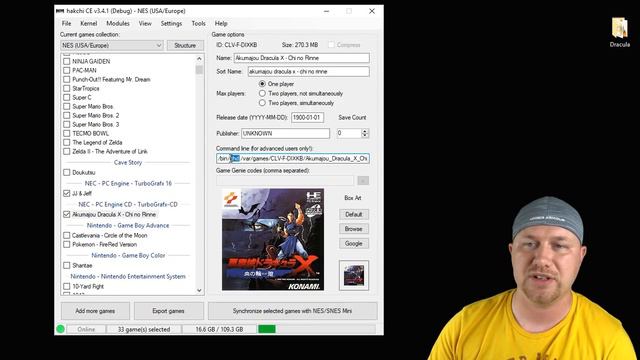The image size is (640, 360).
Task: Select the Super Mario Bros entry
Action: [x=93, y=106]
